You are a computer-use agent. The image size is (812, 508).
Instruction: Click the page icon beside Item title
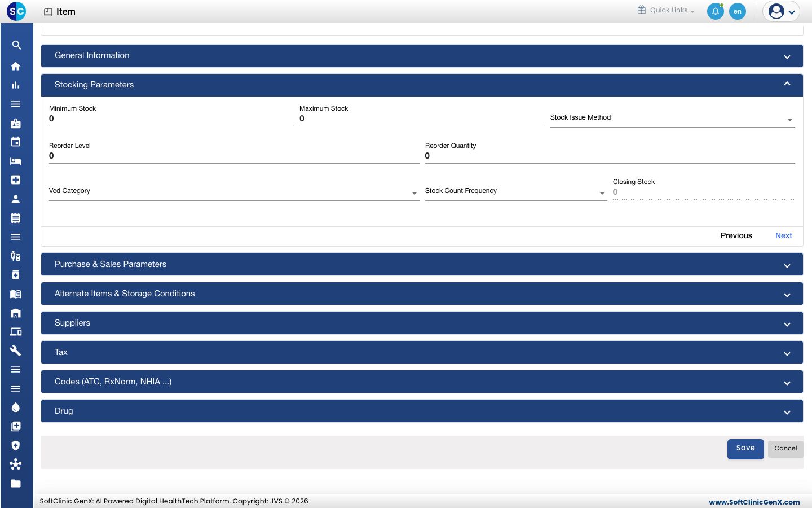(48, 12)
